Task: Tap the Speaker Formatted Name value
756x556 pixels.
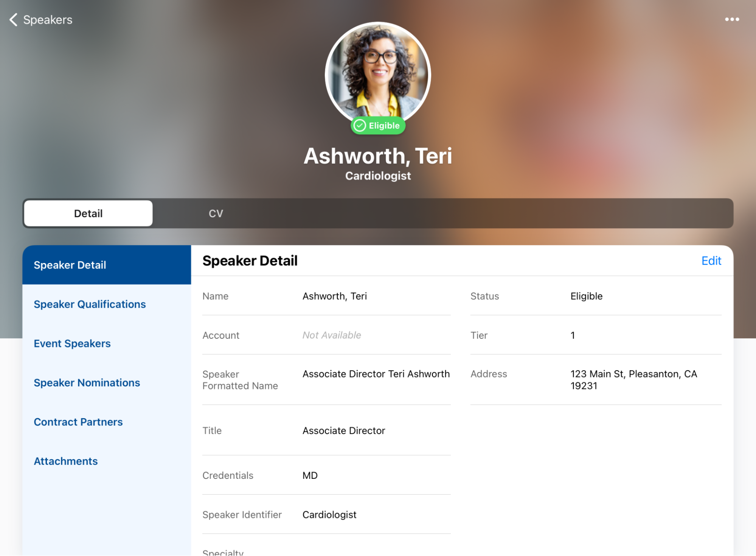Action: coord(376,374)
